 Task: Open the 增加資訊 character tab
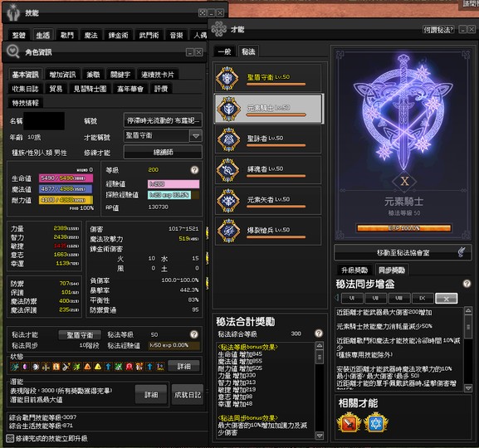[x=62, y=75]
